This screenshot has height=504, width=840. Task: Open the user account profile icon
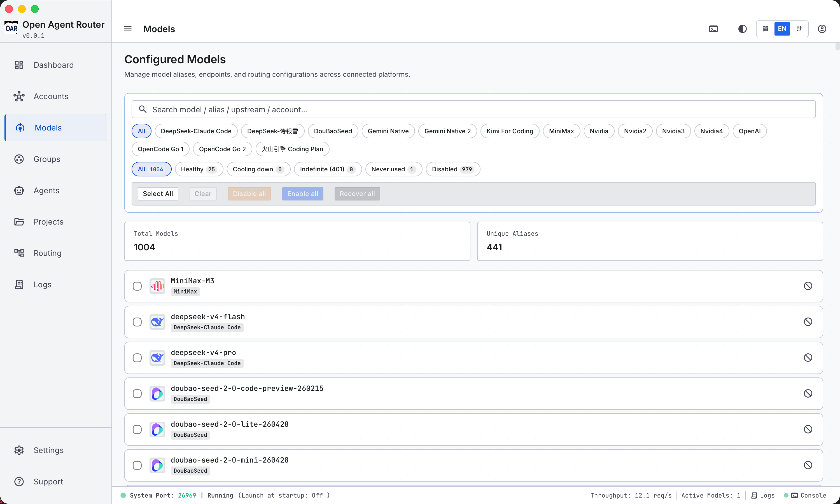822,29
